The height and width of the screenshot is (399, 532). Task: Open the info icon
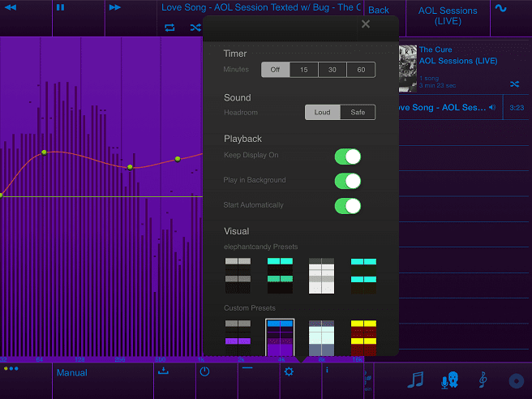[327, 370]
